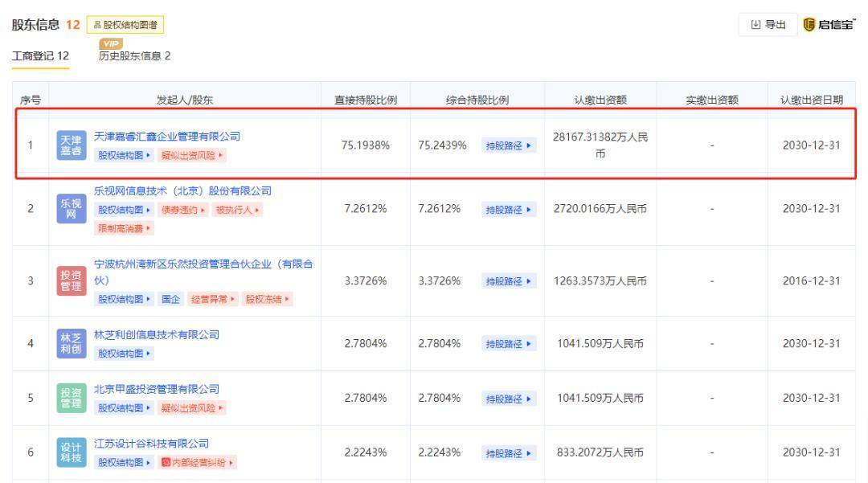
Task: Click the 认缴出资额 column header
Action: point(600,100)
